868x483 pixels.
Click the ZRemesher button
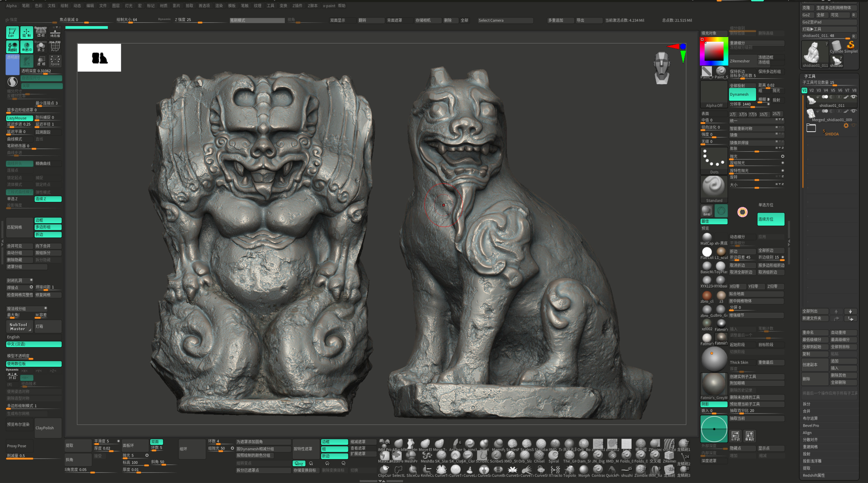coord(740,61)
